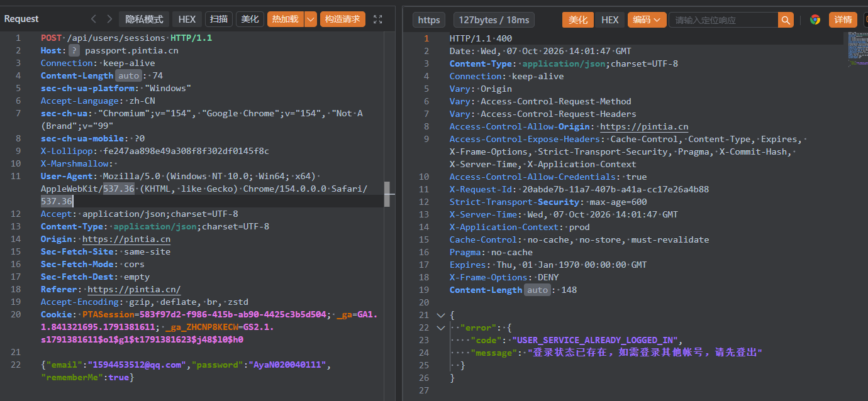The width and height of the screenshot is (868, 401).
Task: Click the 127bytes / 18ms response stats tag
Action: coord(494,20)
